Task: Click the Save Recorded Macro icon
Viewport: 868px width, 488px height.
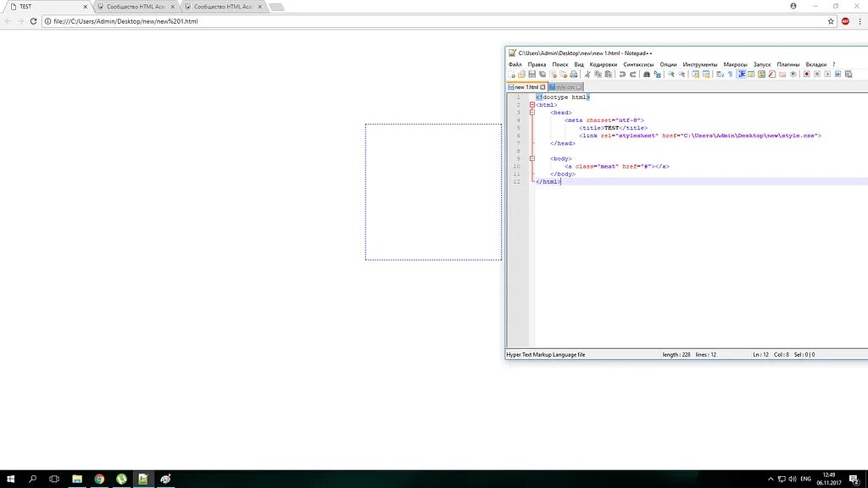Action: click(x=849, y=75)
